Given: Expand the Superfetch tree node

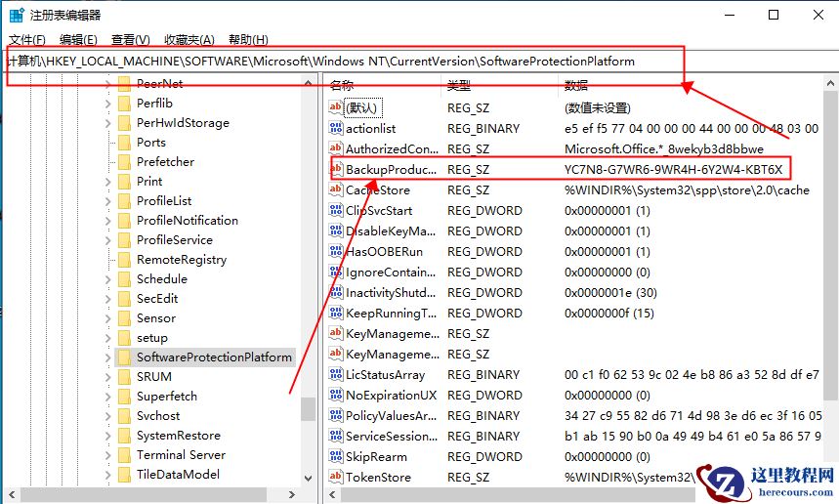Looking at the screenshot, I should tap(108, 397).
